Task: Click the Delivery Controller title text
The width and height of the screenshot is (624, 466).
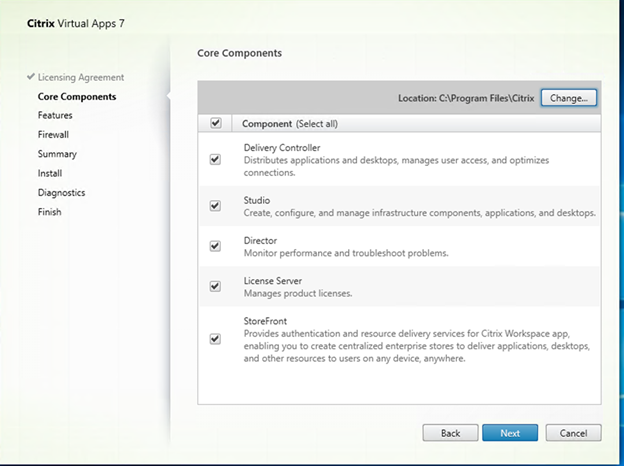Action: tap(282, 148)
